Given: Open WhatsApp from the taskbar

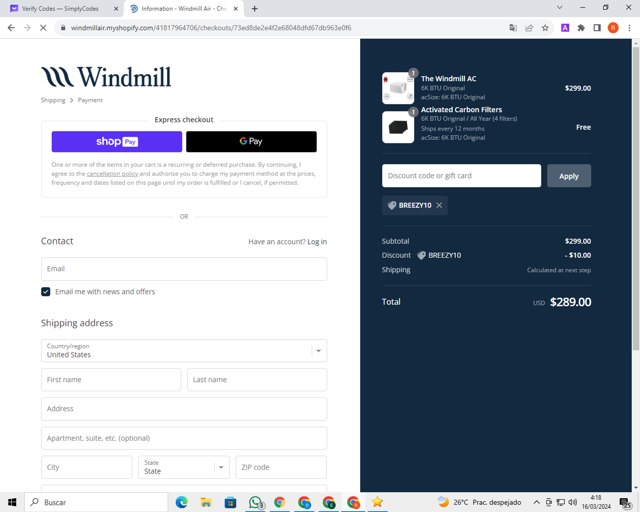Looking at the screenshot, I should 256,502.
